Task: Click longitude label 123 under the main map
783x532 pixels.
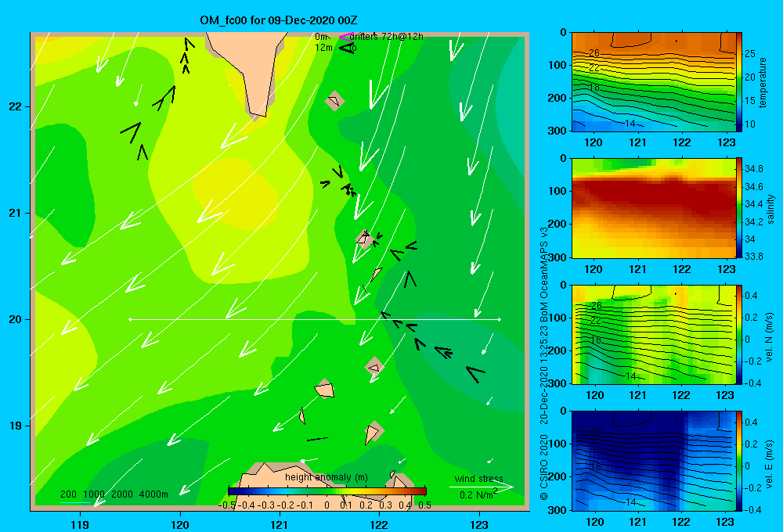Action: coord(479,524)
